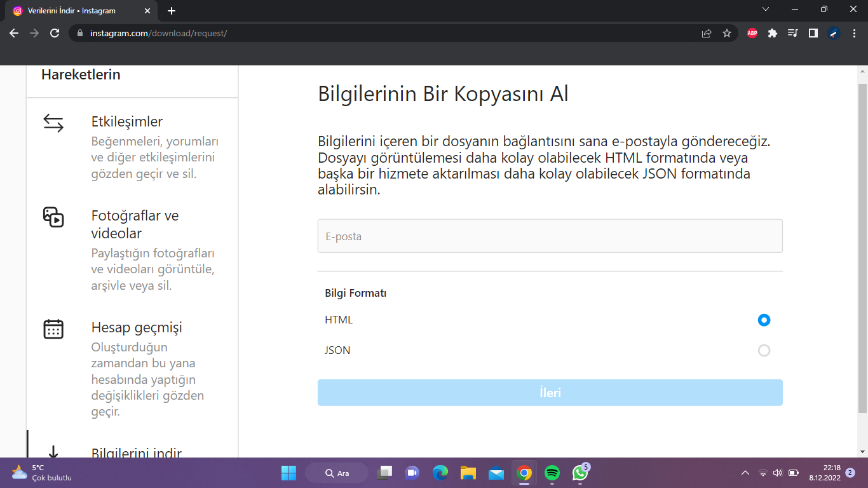The image size is (868, 488).
Task: Open the tab search dropdown chevron
Action: point(766,10)
